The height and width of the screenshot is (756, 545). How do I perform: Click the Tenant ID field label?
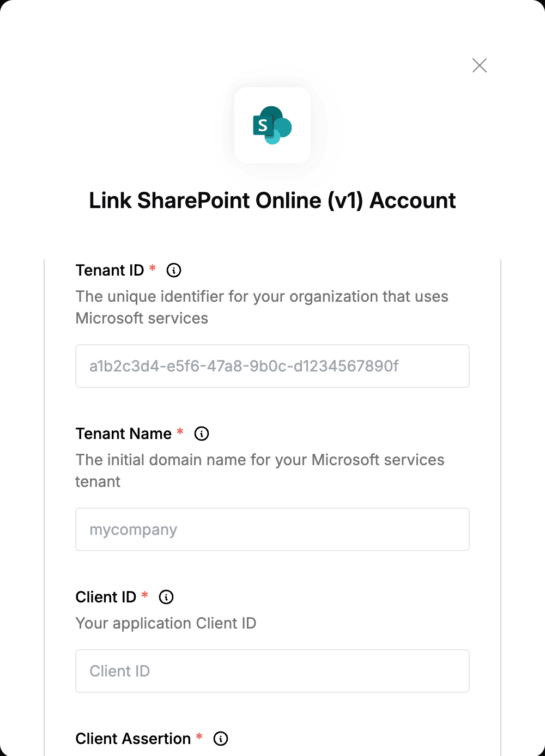(110, 270)
